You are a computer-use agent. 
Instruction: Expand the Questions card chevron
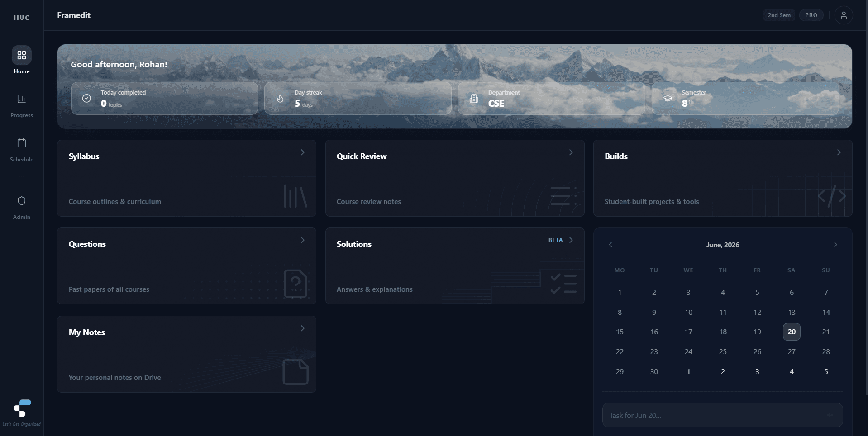303,240
